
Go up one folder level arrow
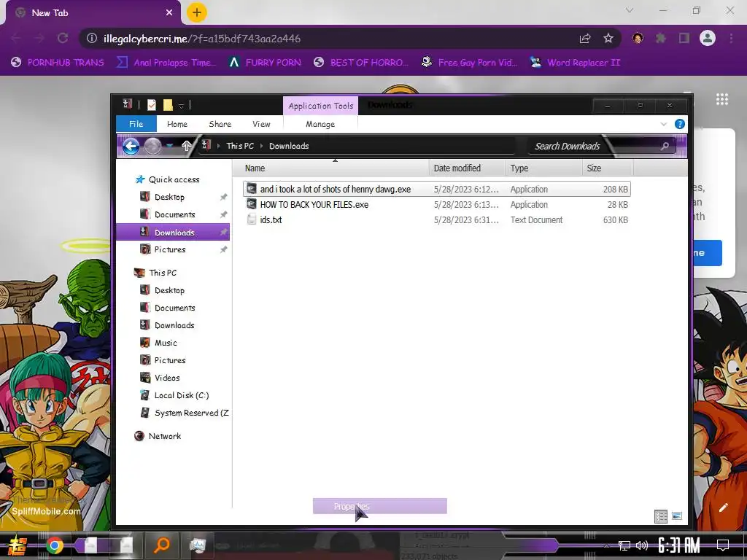(x=186, y=146)
